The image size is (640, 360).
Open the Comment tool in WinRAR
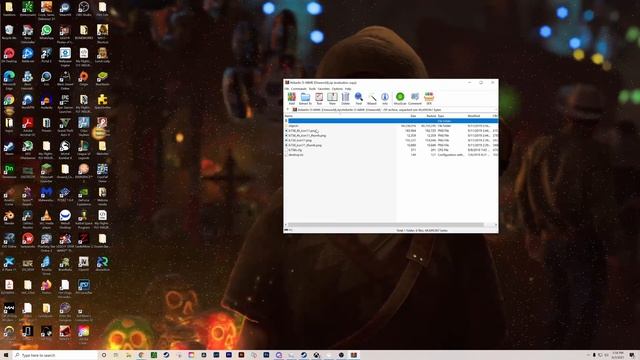(415, 98)
